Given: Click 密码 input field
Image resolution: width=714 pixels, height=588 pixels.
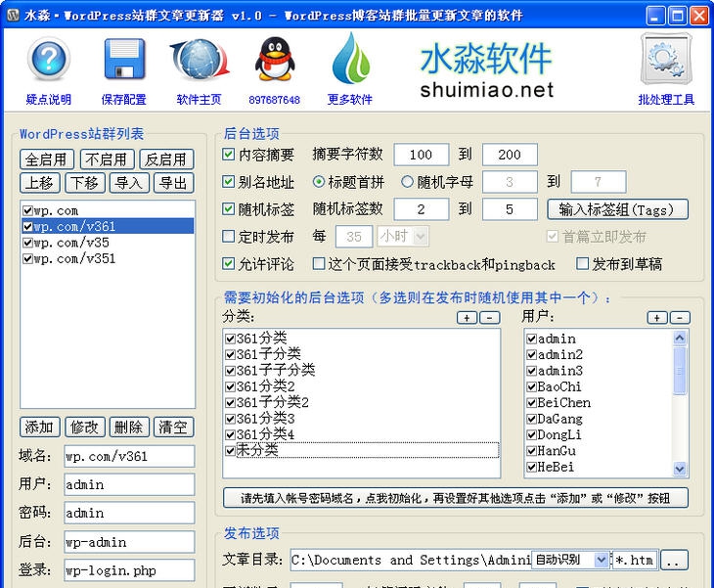Looking at the screenshot, I should click(129, 514).
